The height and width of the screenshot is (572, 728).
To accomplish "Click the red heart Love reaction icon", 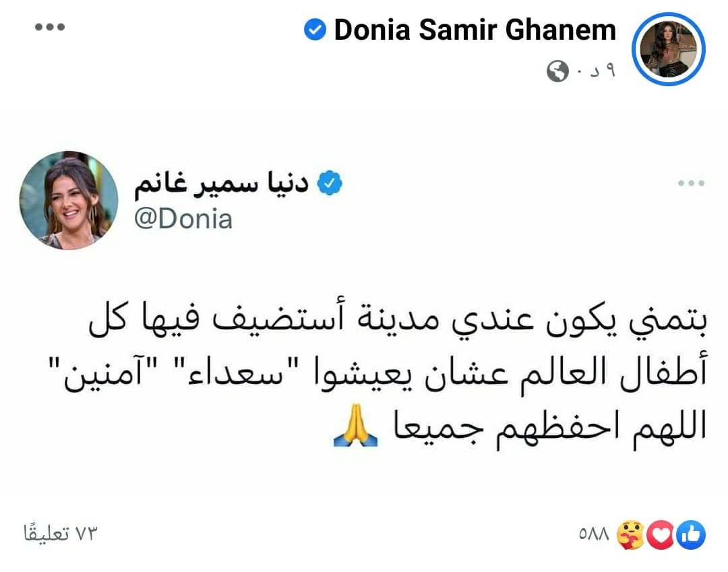I will click(661, 535).
